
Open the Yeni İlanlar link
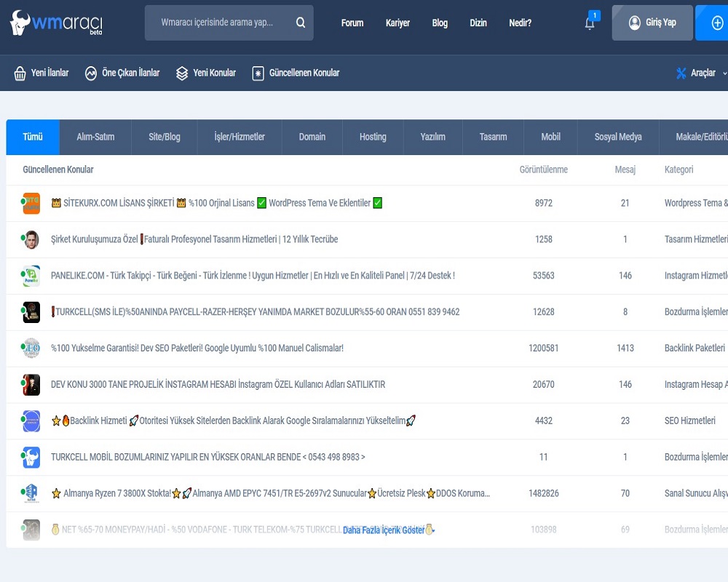point(50,73)
